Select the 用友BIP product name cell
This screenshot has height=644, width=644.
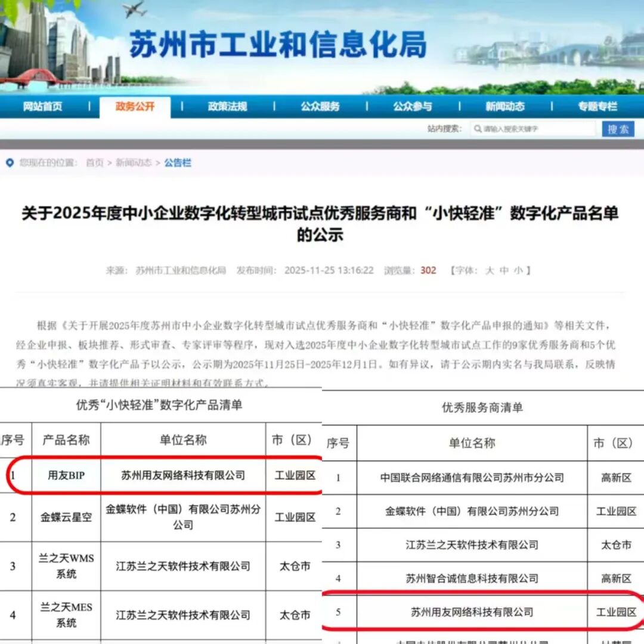(x=66, y=475)
